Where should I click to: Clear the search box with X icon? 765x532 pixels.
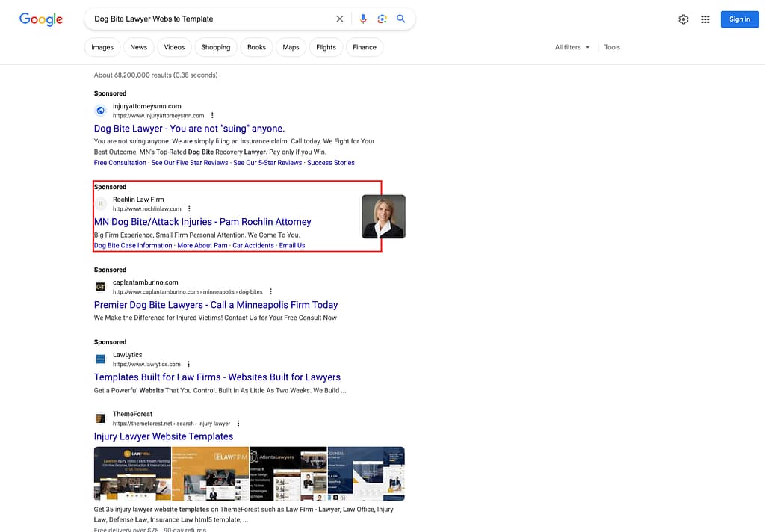(x=340, y=19)
